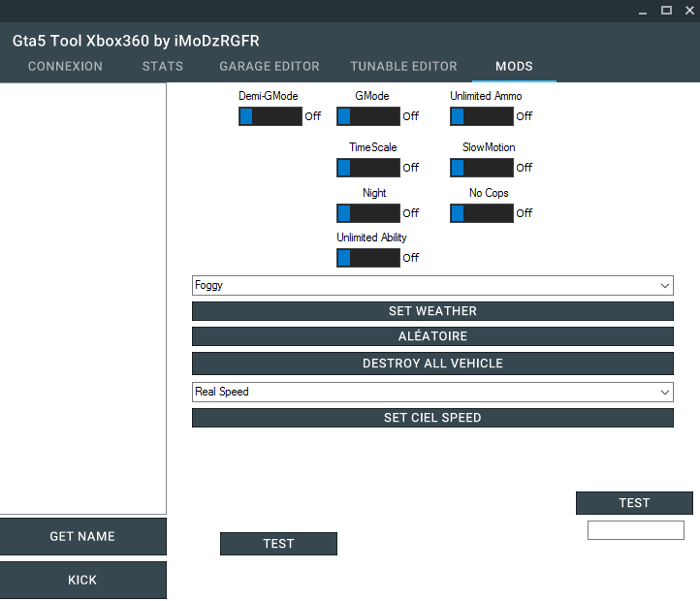Image resolution: width=700 pixels, height=601 pixels.
Task: Open the STATS tab
Action: coord(163,67)
